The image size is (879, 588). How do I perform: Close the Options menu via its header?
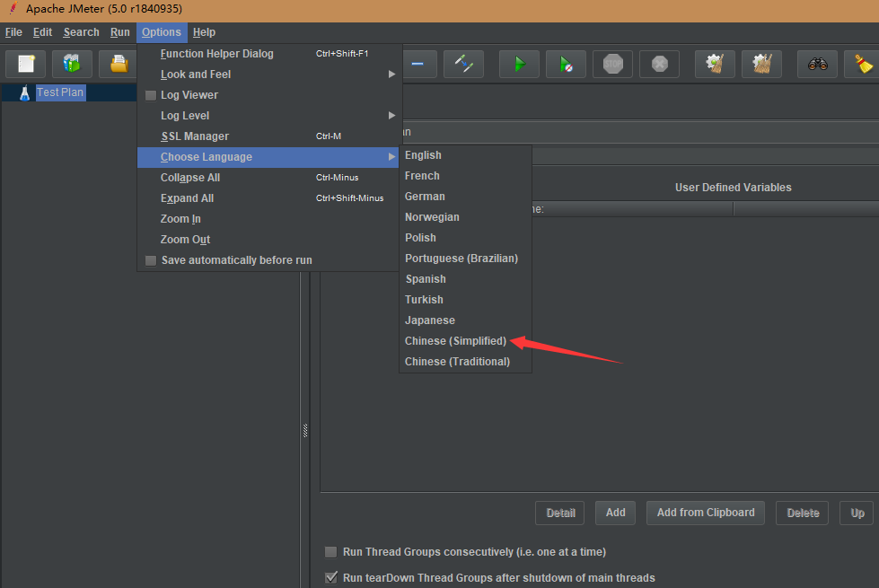click(x=162, y=32)
